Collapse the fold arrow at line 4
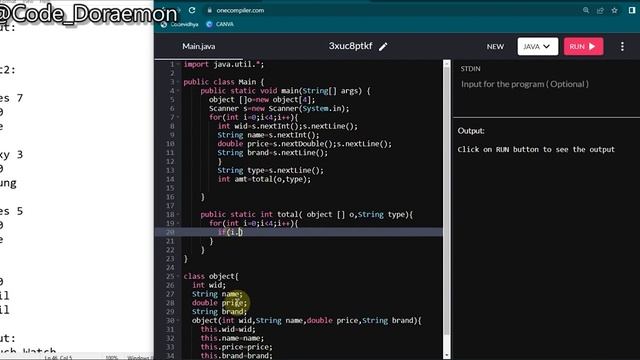This screenshot has height=360, width=640. (178, 91)
